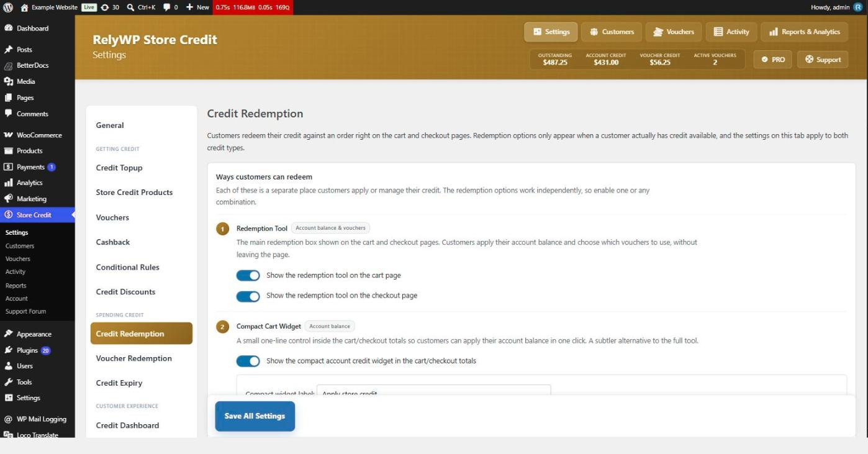868x454 pixels.
Task: Open BetterDocs menu icon
Action: click(x=9, y=66)
